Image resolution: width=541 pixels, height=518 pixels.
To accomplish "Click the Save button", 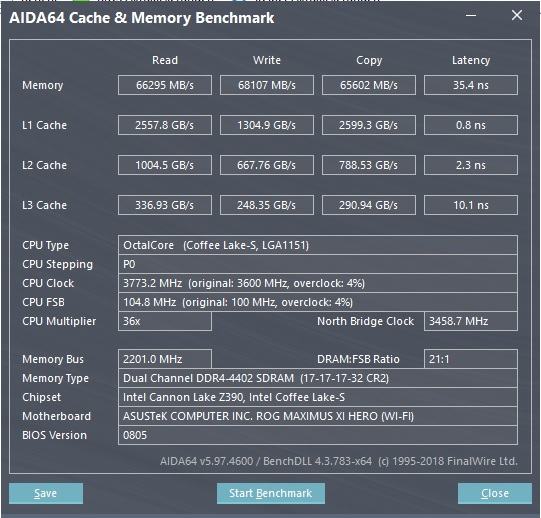I will [x=46, y=493].
